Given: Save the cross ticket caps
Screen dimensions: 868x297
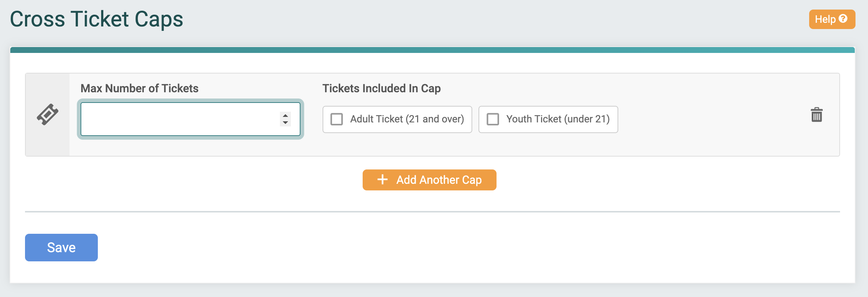Looking at the screenshot, I should 61,247.
